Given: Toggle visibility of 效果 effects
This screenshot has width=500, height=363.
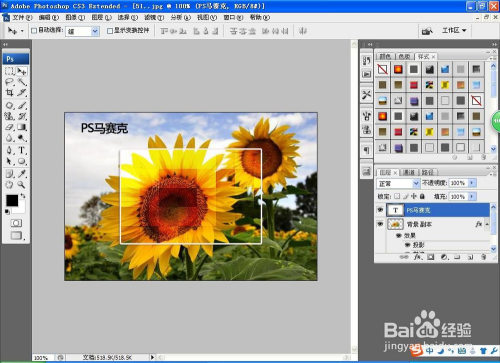Looking at the screenshot, I should pos(398,235).
